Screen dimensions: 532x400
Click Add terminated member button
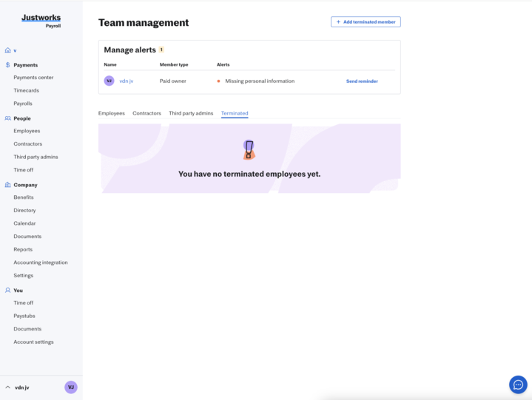coord(366,22)
